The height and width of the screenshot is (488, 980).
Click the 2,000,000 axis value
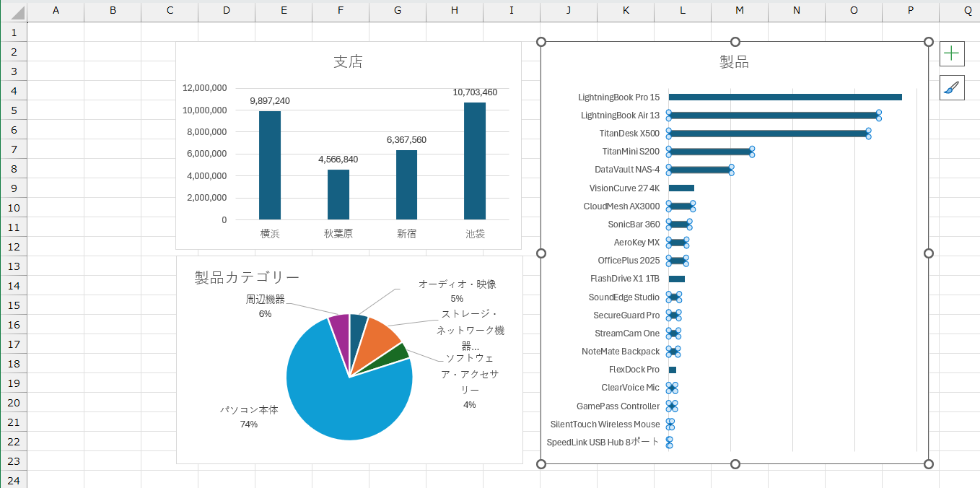coord(207,198)
